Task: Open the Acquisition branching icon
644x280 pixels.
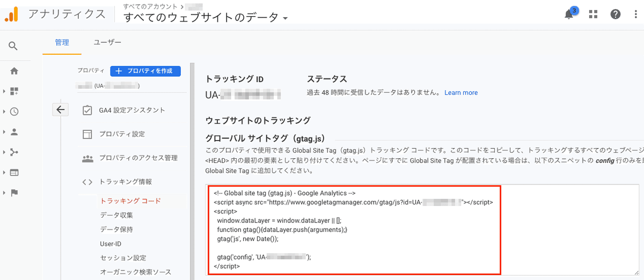Action: 14,152
